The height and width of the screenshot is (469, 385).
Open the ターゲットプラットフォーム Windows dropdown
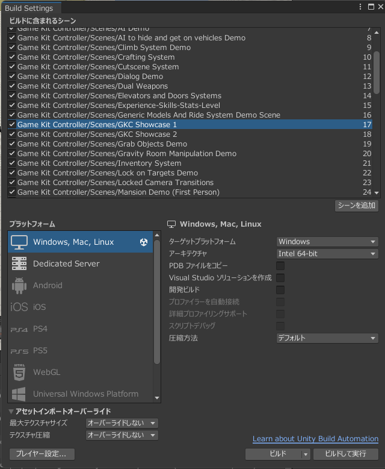(x=327, y=241)
